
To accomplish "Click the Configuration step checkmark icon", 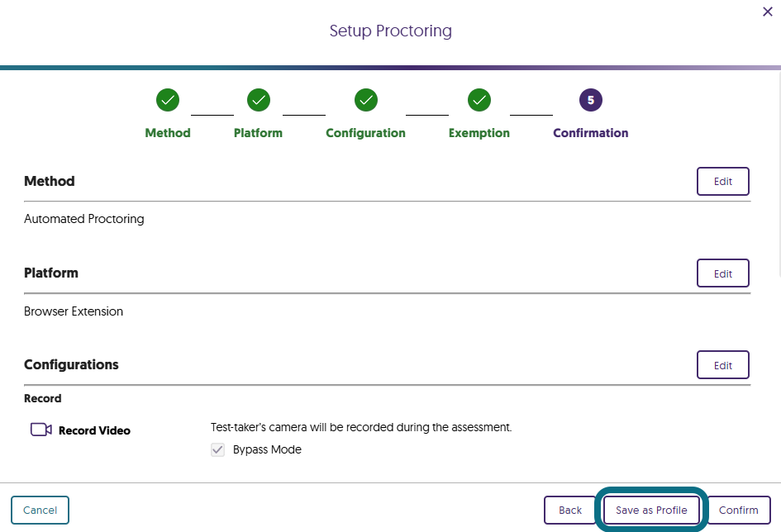I will (366, 100).
